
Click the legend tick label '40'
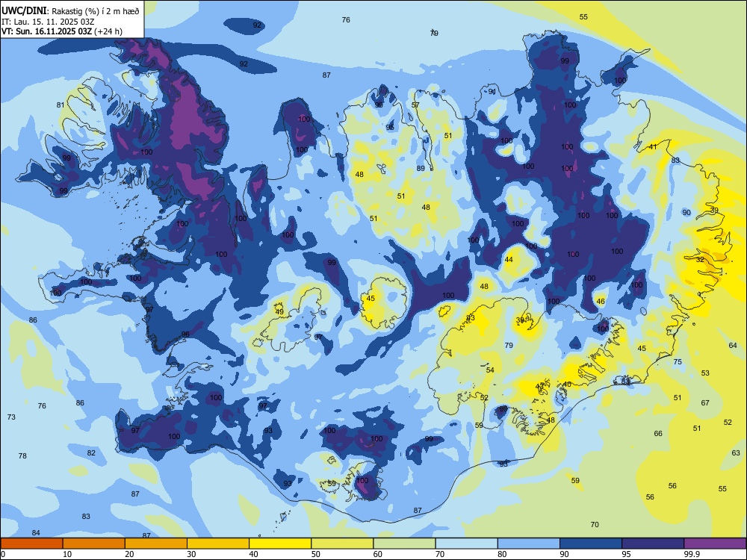pyautogui.click(x=253, y=554)
